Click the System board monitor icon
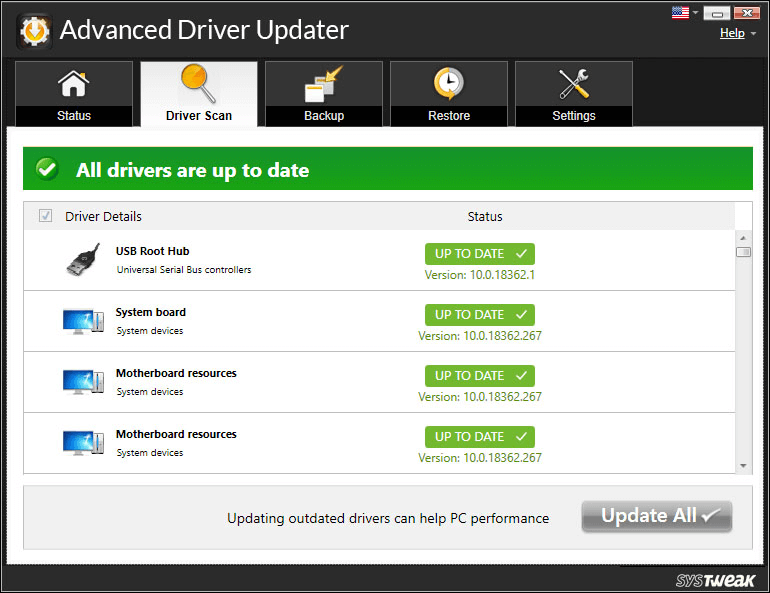Screen dimensions: 770x593 tap(82, 321)
